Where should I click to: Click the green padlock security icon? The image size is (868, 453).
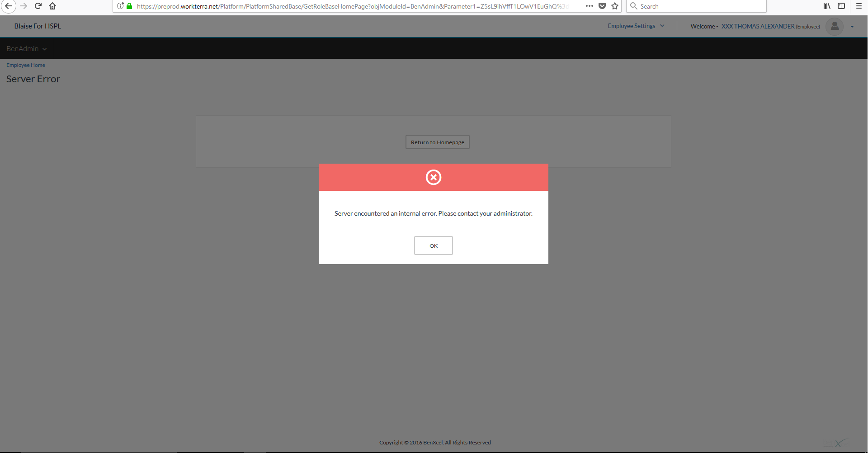[129, 6]
